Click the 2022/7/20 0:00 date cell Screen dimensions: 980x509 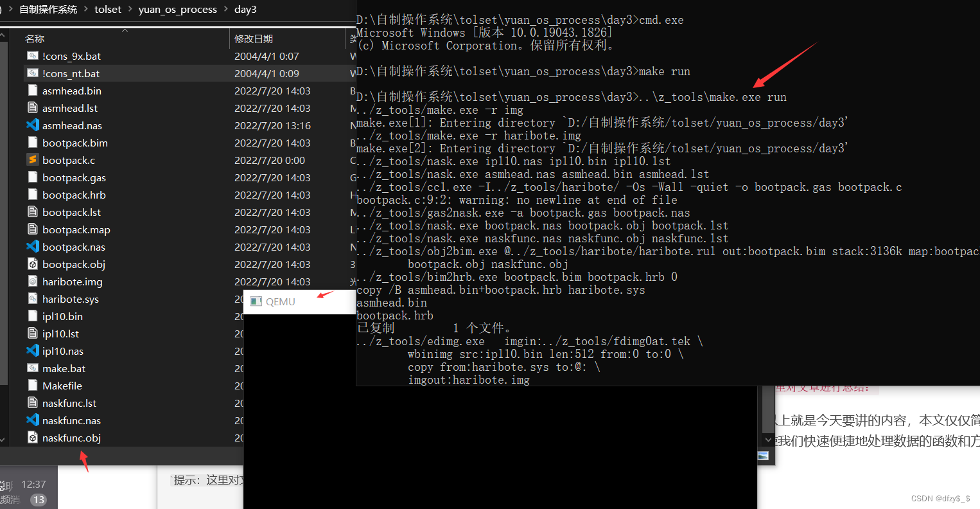point(270,160)
